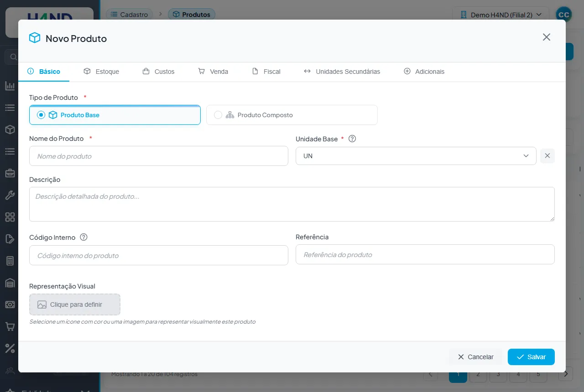Focus the Nome do Produto input field

pos(159,156)
